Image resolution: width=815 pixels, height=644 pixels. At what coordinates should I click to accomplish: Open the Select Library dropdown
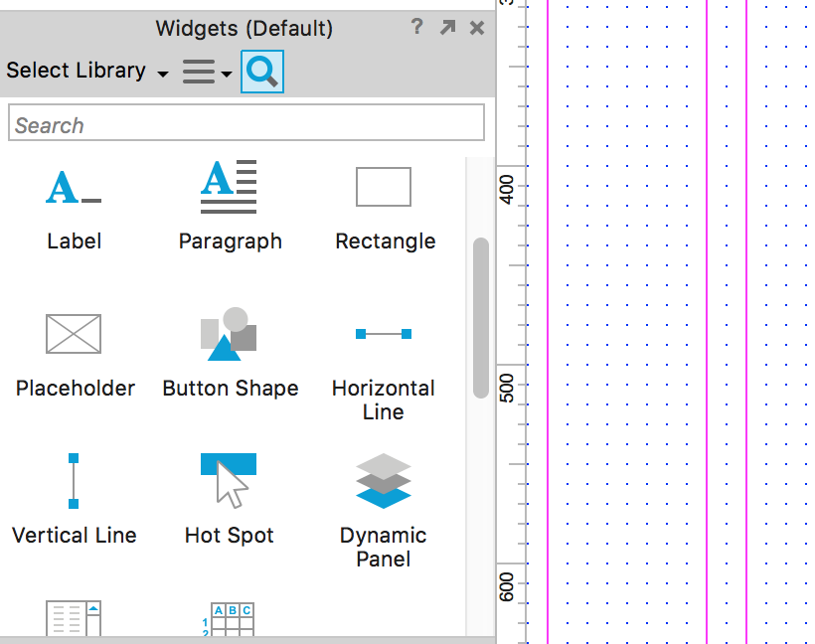point(87,72)
